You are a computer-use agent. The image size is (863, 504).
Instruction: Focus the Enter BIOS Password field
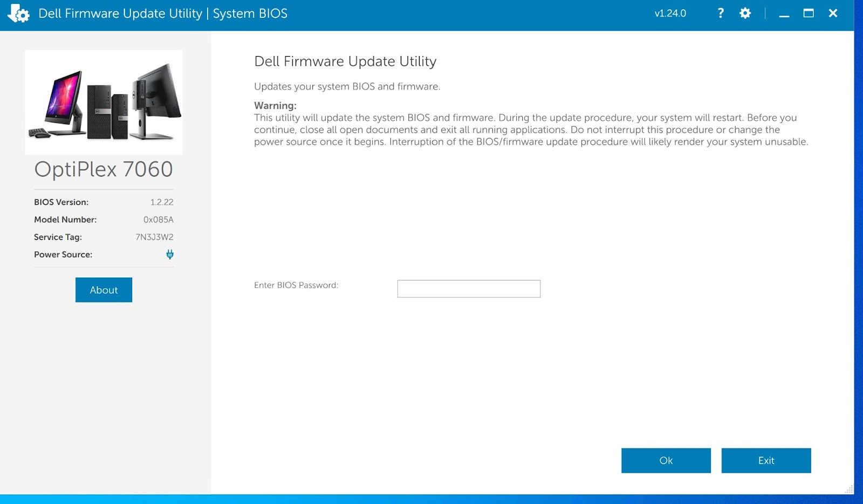[468, 289]
